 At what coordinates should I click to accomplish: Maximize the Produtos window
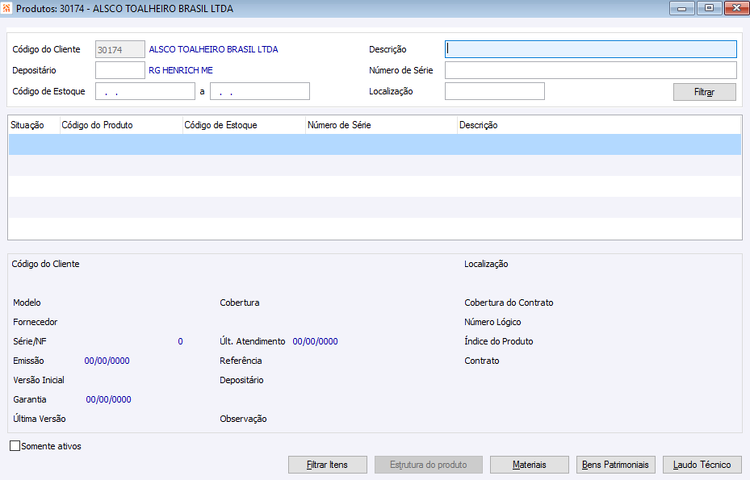click(x=709, y=8)
